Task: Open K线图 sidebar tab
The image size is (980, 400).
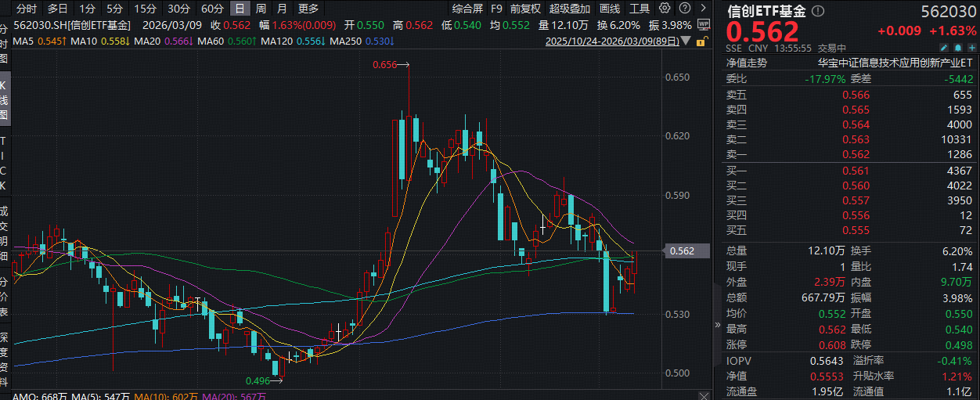Action: (x=4, y=99)
